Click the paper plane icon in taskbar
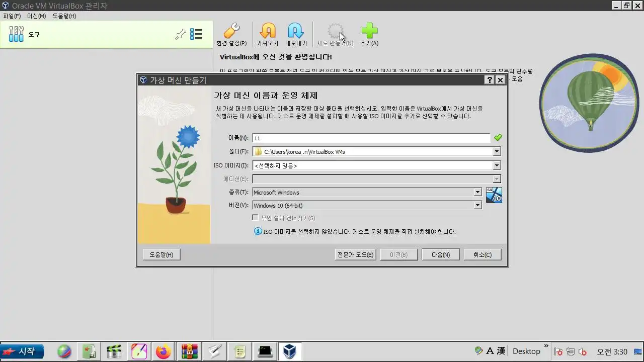The height and width of the screenshot is (362, 644). pyautogui.click(x=215, y=351)
